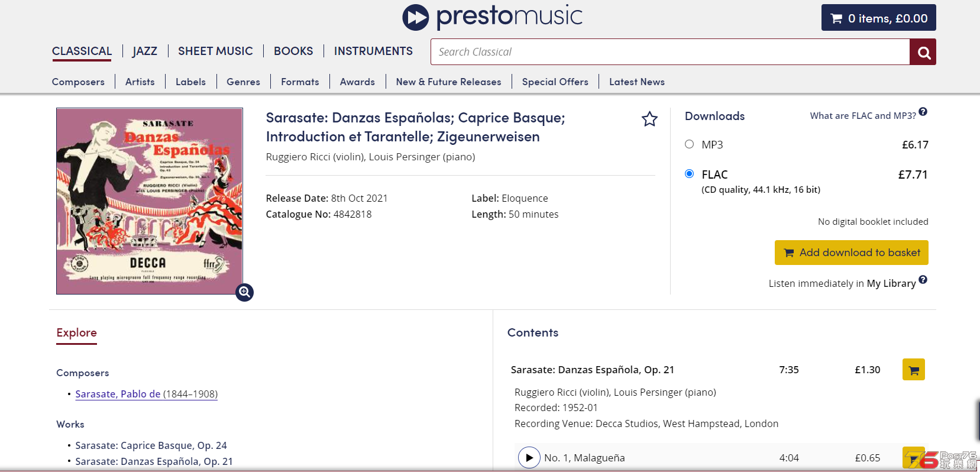This screenshot has height=472, width=980.
Task: Go to Artists submenu
Action: (140, 82)
